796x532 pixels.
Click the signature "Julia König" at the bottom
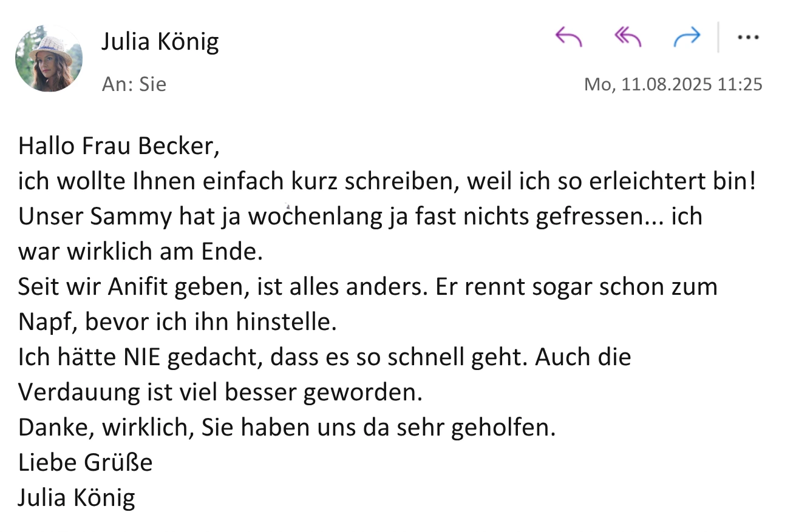[77, 498]
